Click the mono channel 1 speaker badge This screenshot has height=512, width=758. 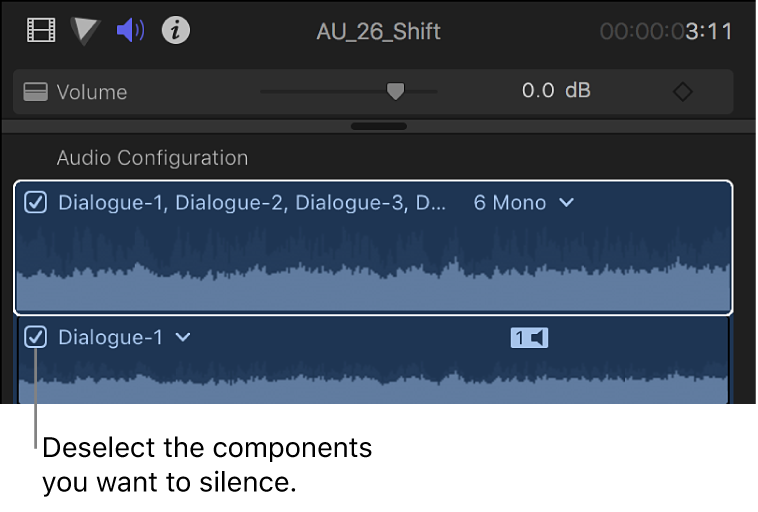(530, 338)
